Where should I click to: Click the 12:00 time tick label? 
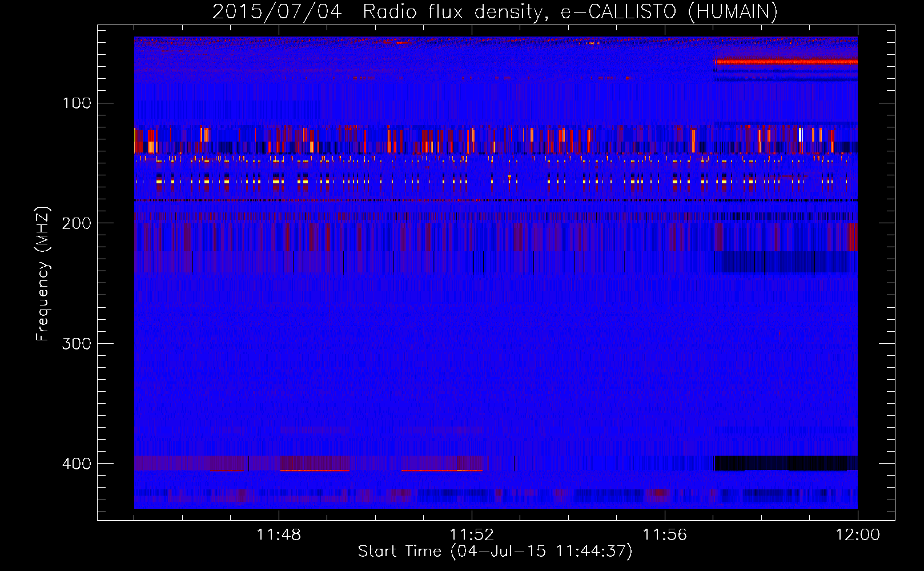tap(858, 535)
